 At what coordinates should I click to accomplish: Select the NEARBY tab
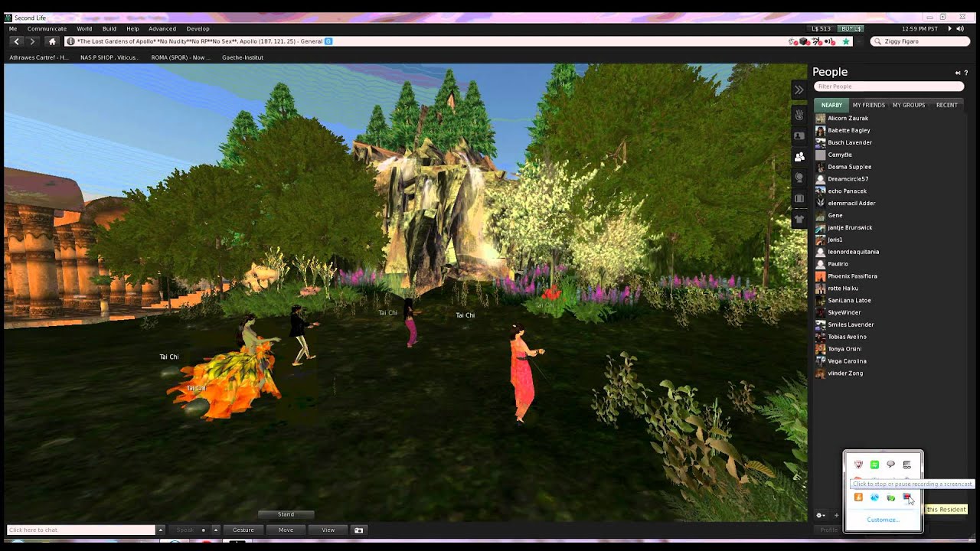click(x=831, y=105)
